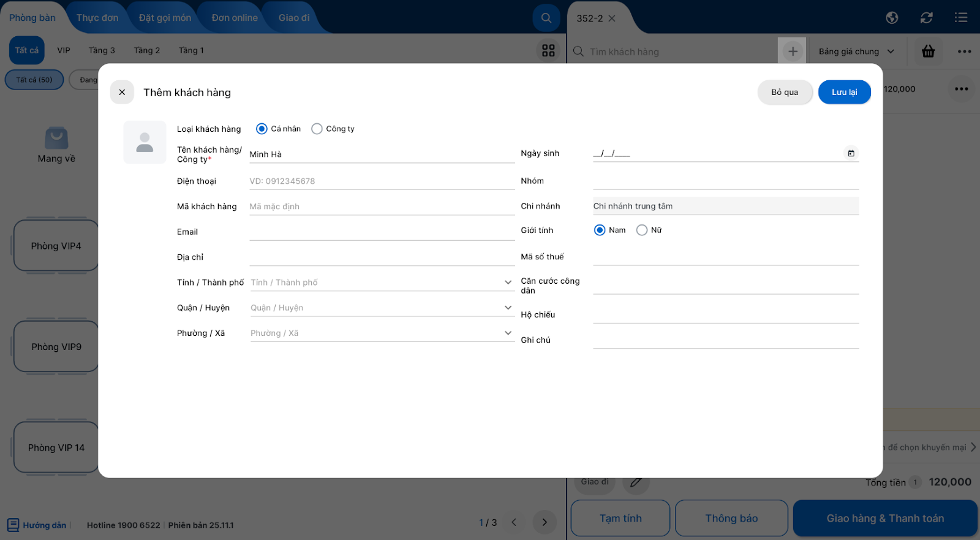
Task: Click the Điện thoại input field
Action: click(x=382, y=181)
